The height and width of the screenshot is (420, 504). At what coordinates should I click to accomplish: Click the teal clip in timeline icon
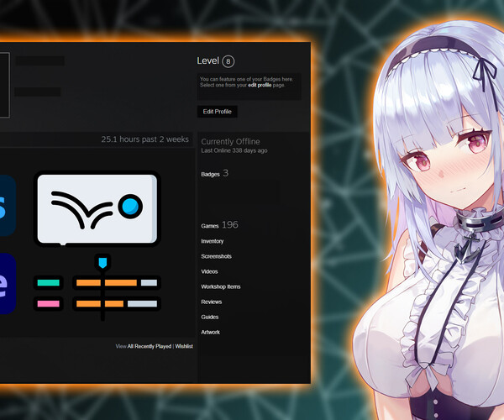tap(48, 283)
